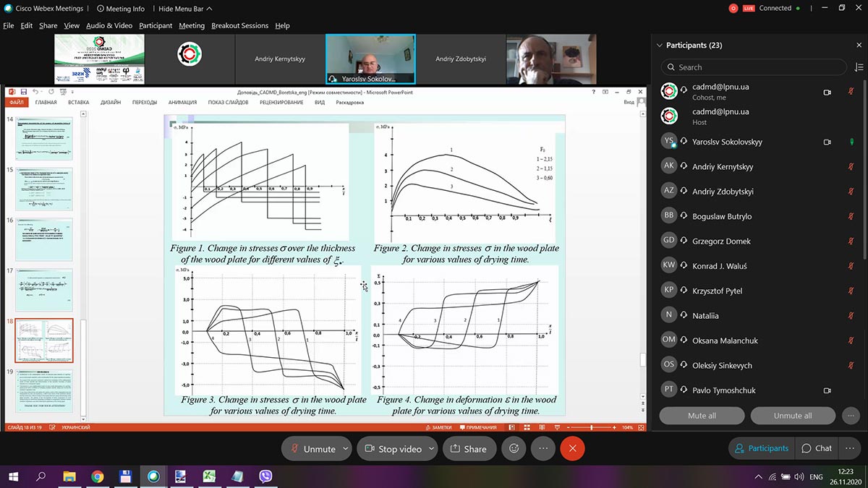Open the Chat panel button
868x488 pixels.
click(817, 448)
